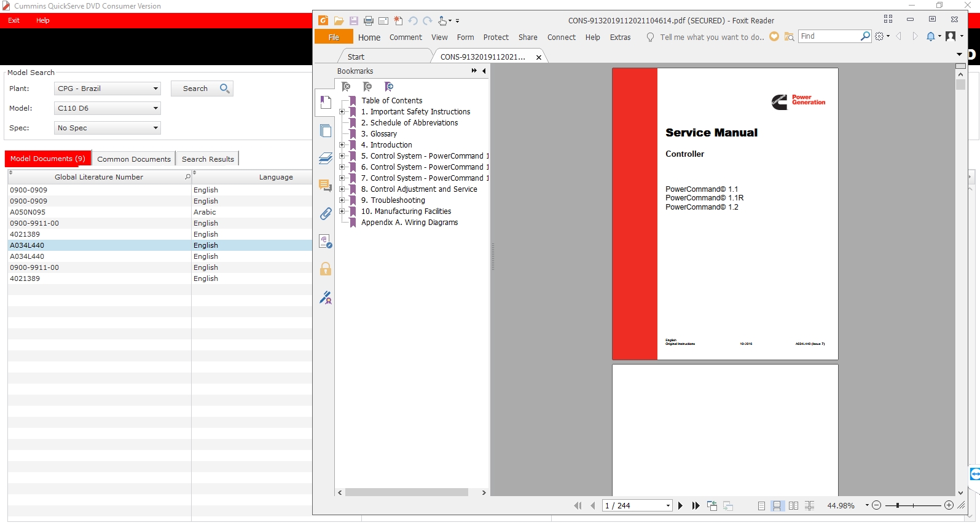This screenshot has width=980, height=525.
Task: Click Exit in the Cummins QuickServe menu
Action: pyautogui.click(x=14, y=20)
